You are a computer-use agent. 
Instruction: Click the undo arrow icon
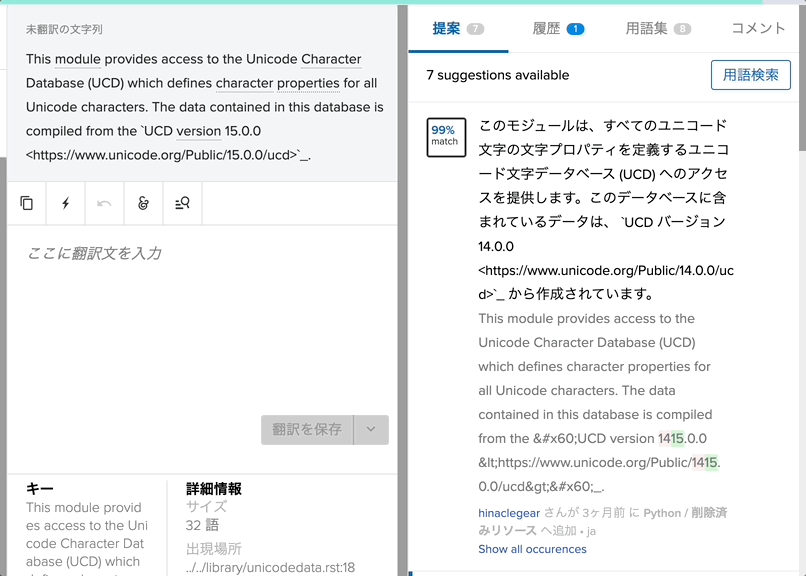104,203
